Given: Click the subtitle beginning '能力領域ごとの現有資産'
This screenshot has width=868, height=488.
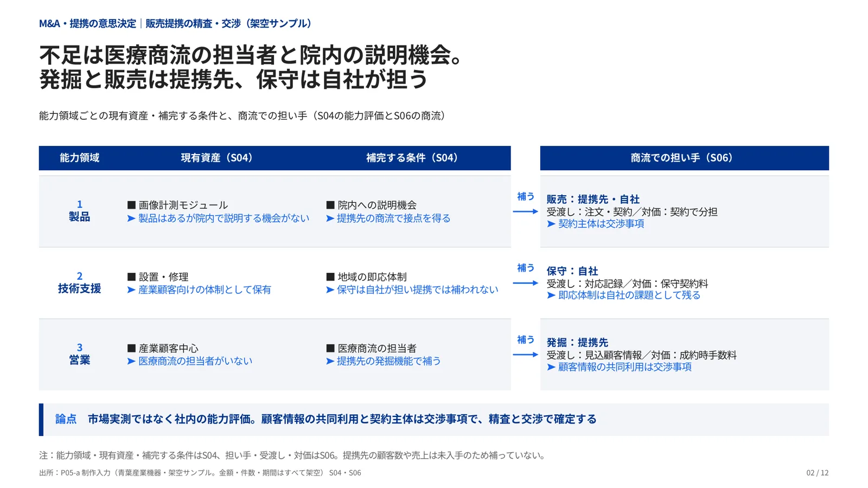Looking at the screenshot, I should [244, 115].
